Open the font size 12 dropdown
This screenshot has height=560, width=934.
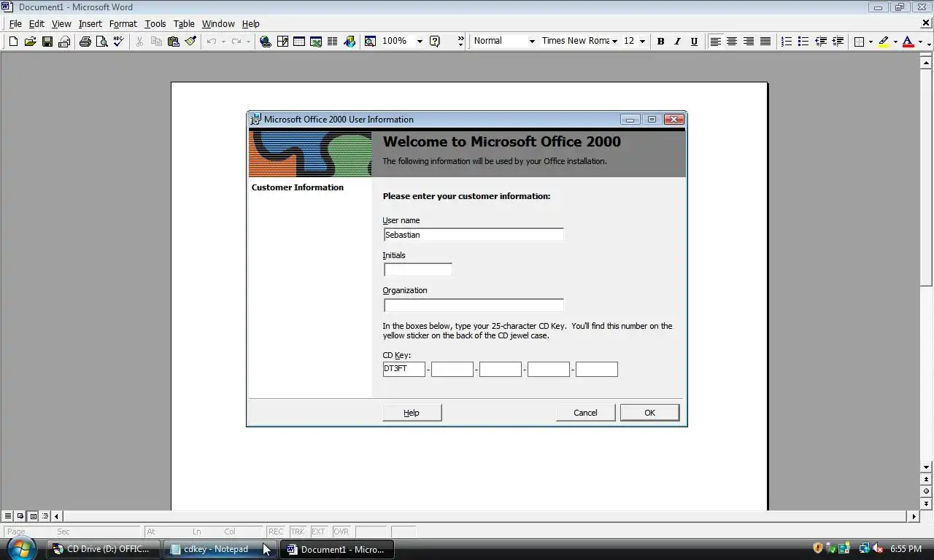(x=642, y=42)
